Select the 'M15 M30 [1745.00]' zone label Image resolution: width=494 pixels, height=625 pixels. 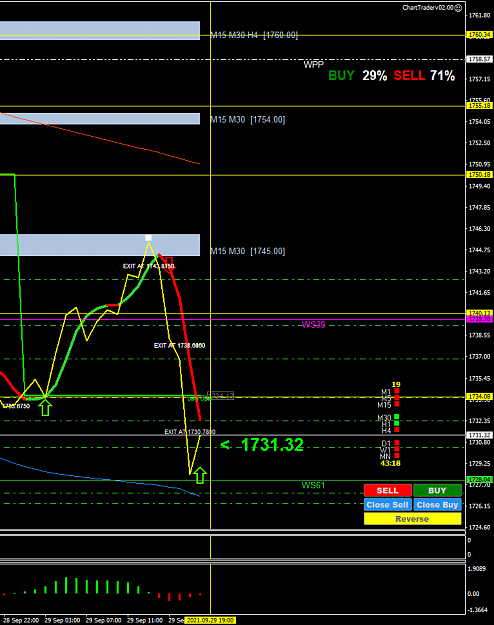coord(248,251)
